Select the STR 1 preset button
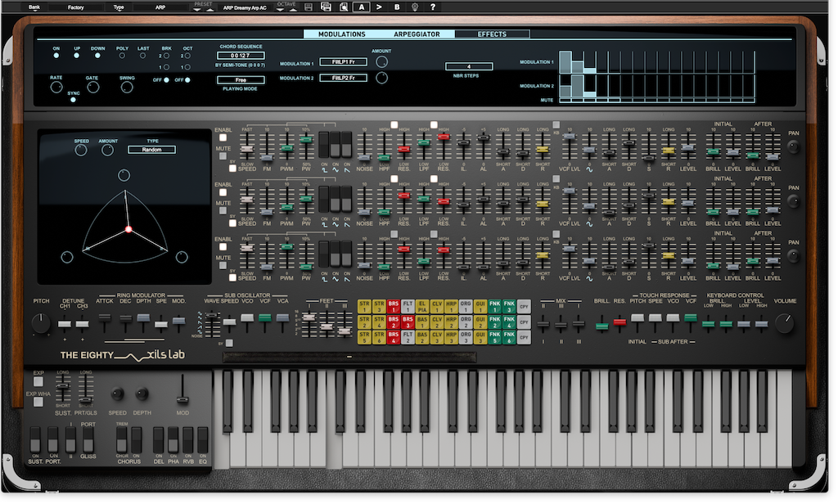838x504 pixels. click(x=364, y=306)
